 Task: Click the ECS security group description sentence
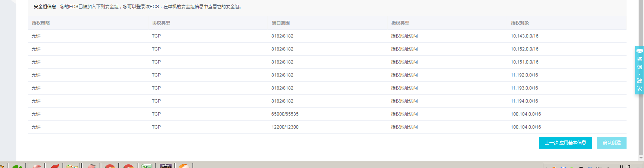(151, 7)
